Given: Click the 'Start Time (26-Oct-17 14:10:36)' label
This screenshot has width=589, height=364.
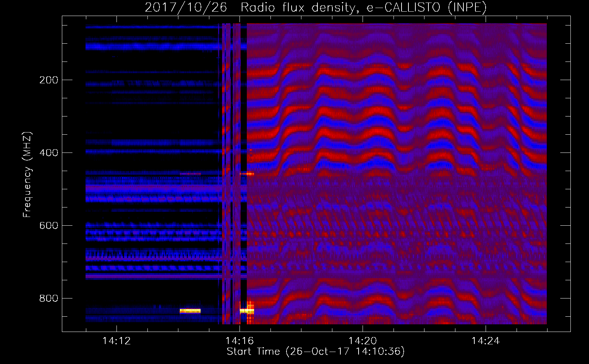Looking at the screenshot, I should pyautogui.click(x=316, y=352).
